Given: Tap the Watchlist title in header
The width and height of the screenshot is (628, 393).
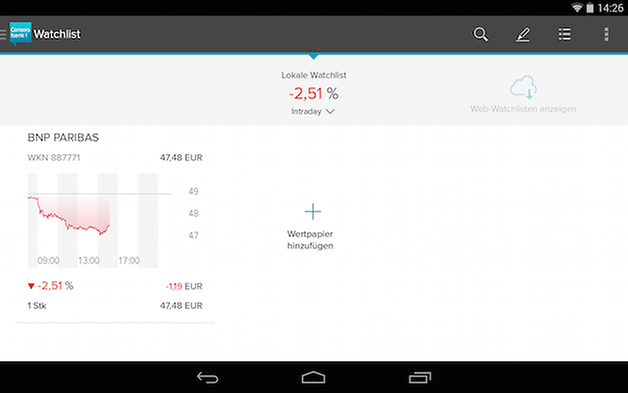Looking at the screenshot, I should (57, 34).
